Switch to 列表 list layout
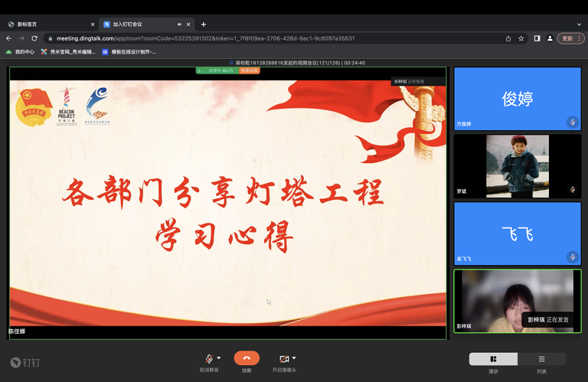The height and width of the screenshot is (382, 588). pyautogui.click(x=542, y=359)
